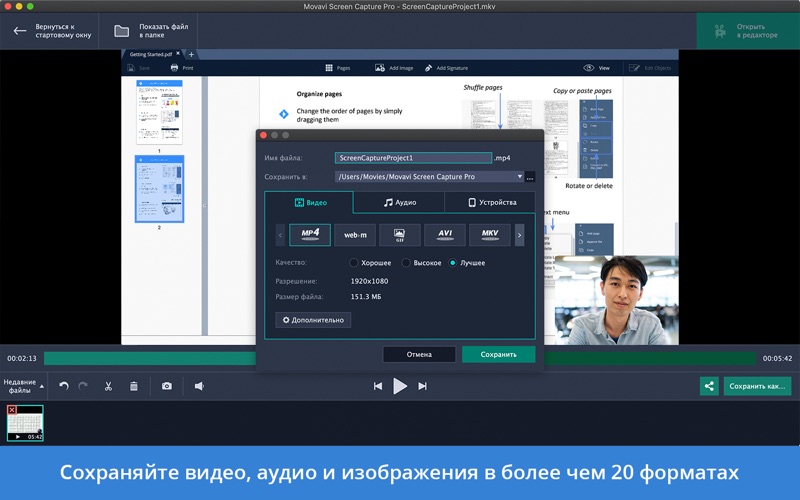Screen dimensions: 800x500
Task: Expand the Недавние файлы list
Action: pos(23,386)
